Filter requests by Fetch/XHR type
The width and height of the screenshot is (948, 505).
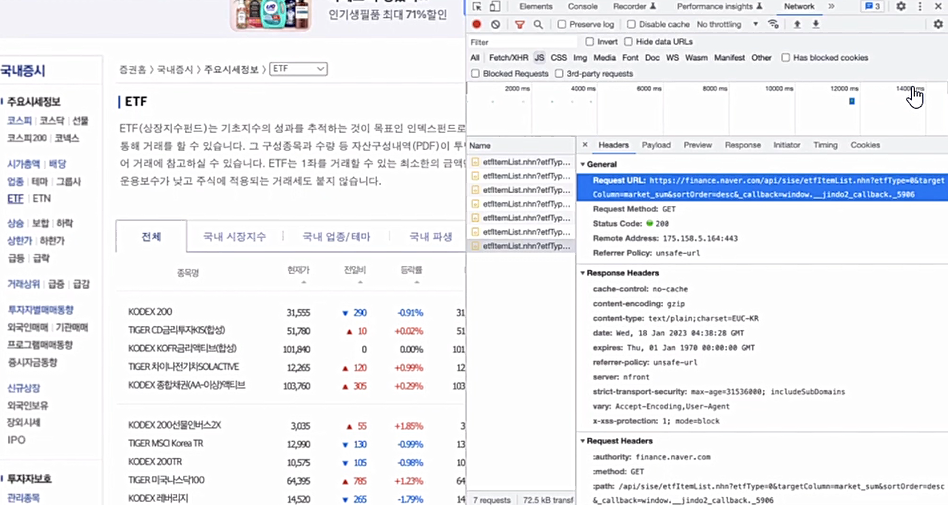(x=508, y=57)
